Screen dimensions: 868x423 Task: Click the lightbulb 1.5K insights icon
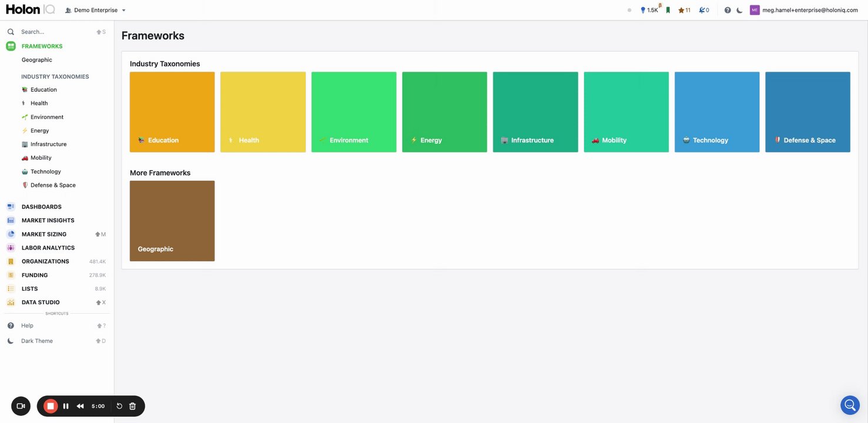click(x=649, y=10)
